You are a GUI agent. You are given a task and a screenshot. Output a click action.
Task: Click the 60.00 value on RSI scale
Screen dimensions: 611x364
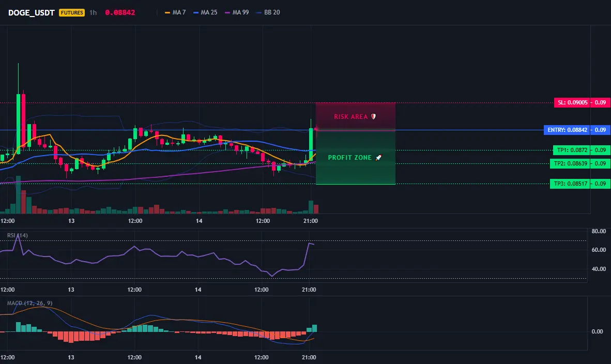click(x=599, y=250)
